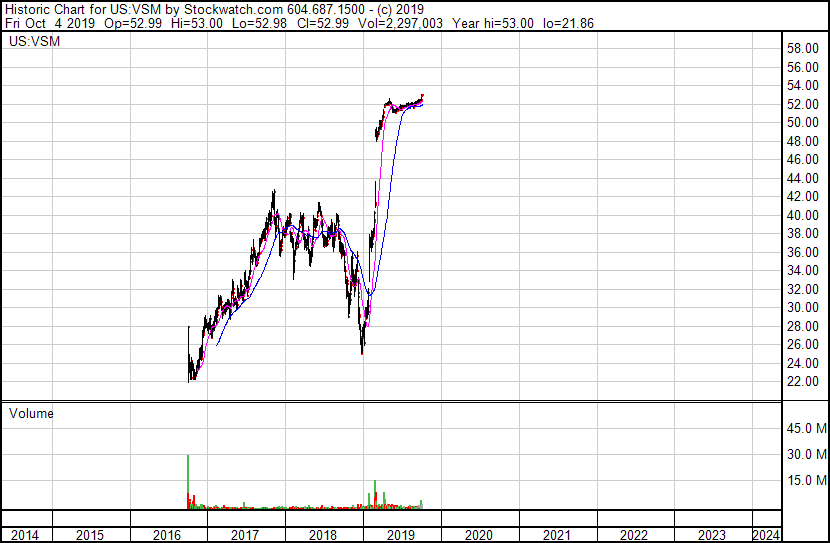Click the 2017 label on the time axis
This screenshot has width=830, height=543.
[245, 535]
